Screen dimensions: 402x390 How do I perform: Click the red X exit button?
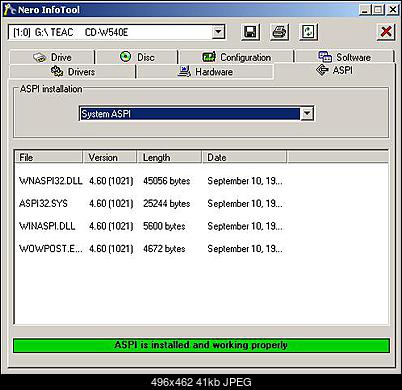386,32
